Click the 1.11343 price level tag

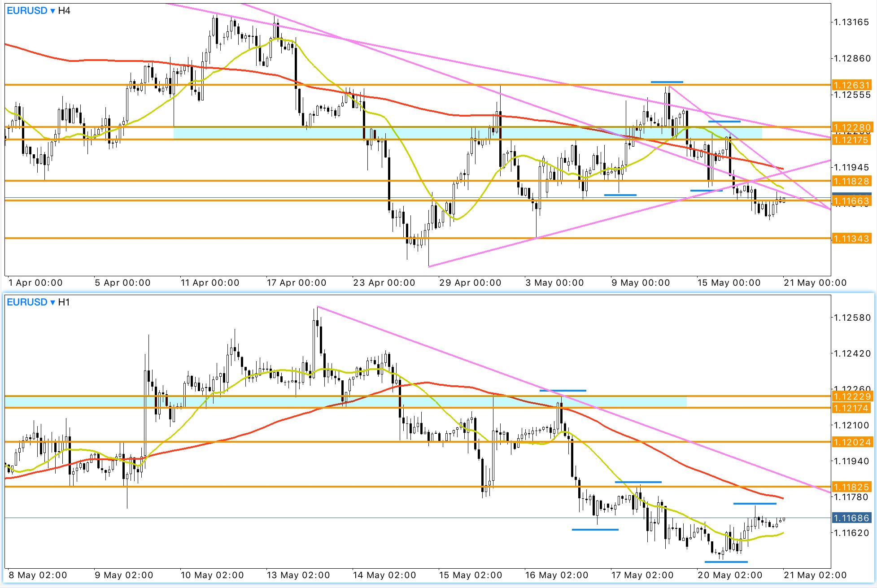click(x=851, y=239)
